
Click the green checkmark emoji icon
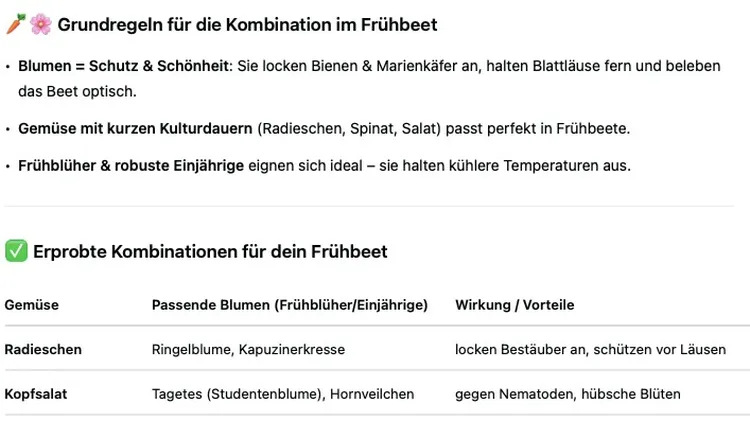click(16, 251)
